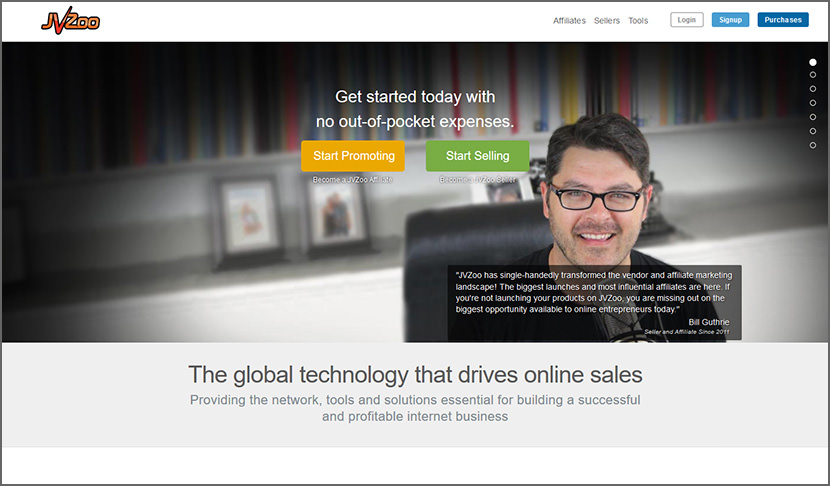Click the Bill Guthrie testimonial quote box
830x486 pixels.
596,302
